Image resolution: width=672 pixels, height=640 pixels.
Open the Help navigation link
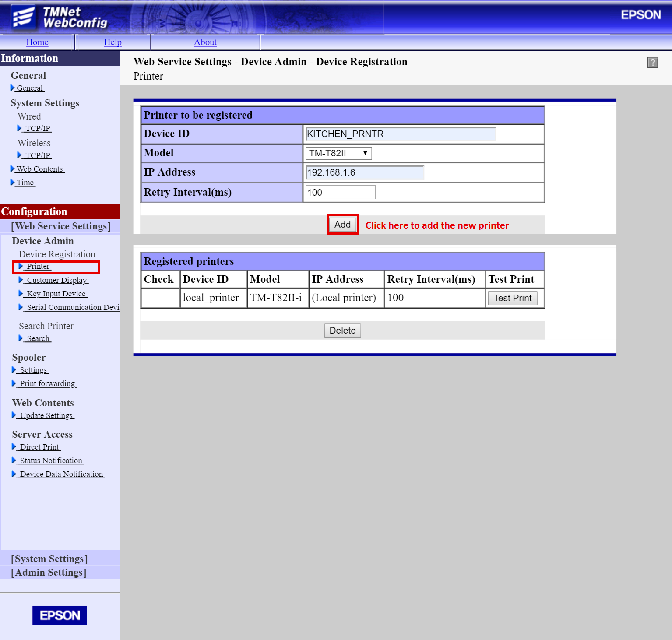click(x=113, y=42)
